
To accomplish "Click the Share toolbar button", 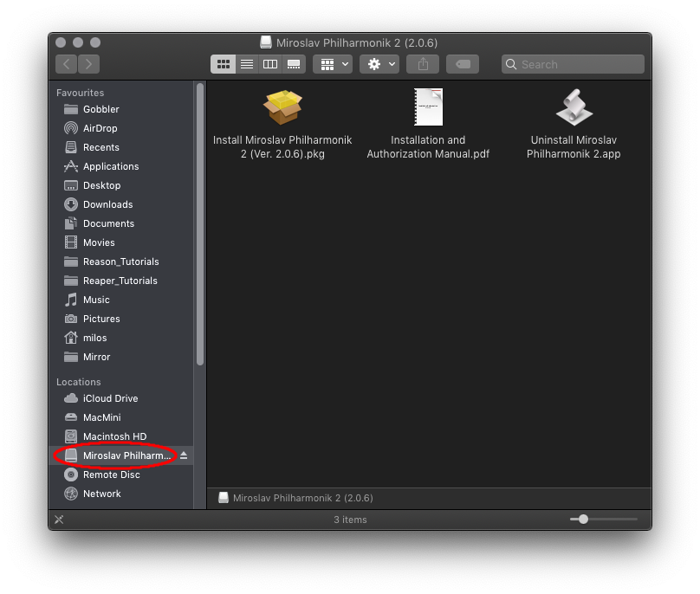I will click(x=423, y=64).
